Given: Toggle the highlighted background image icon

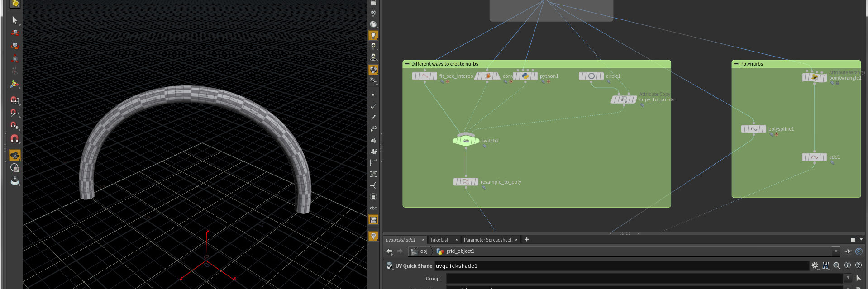Looking at the screenshot, I should pos(373,220).
